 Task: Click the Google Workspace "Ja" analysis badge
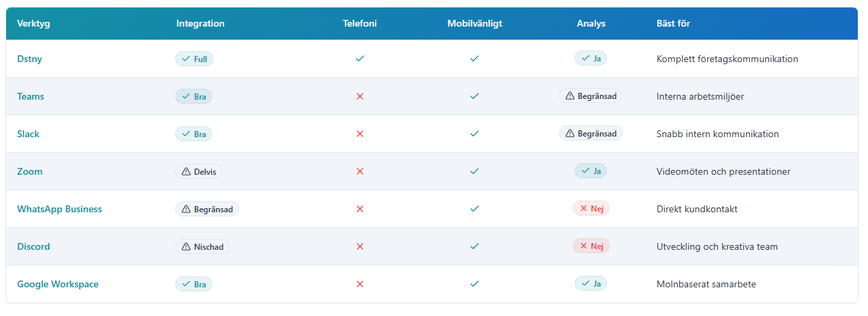tap(590, 284)
